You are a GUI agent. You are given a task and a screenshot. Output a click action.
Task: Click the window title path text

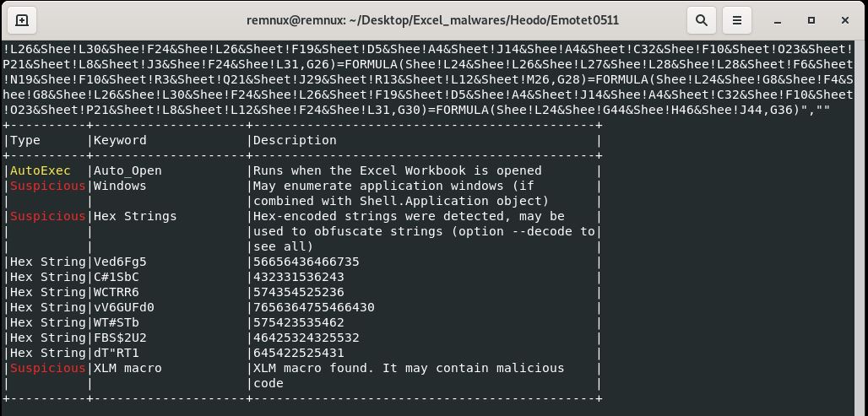pos(432,19)
